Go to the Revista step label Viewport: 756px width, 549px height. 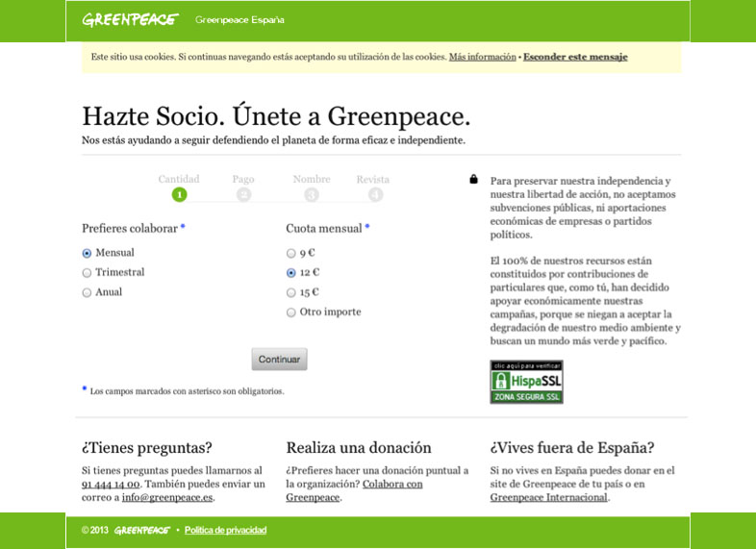pos(373,179)
